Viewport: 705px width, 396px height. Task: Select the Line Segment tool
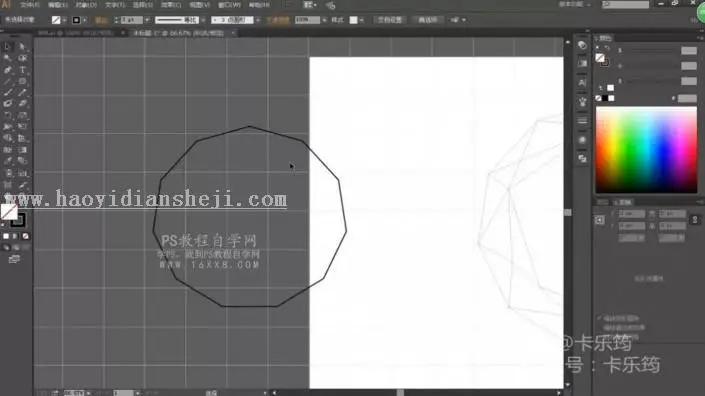[8, 81]
